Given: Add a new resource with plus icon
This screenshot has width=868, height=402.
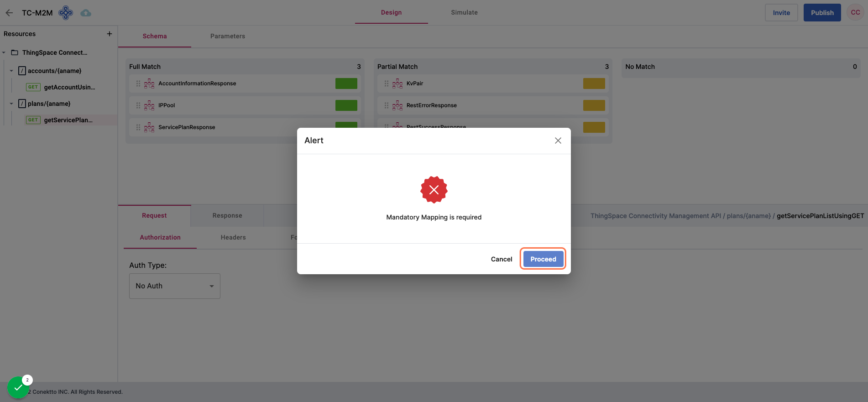Looking at the screenshot, I should pos(110,34).
